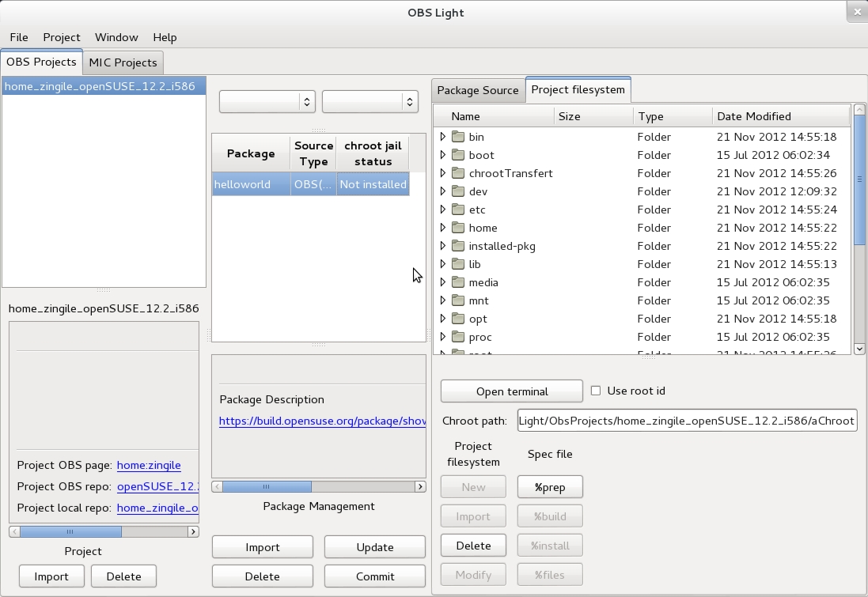This screenshot has width=868, height=597.
Task: Switch to the MIC Projects tab
Action: click(x=123, y=62)
